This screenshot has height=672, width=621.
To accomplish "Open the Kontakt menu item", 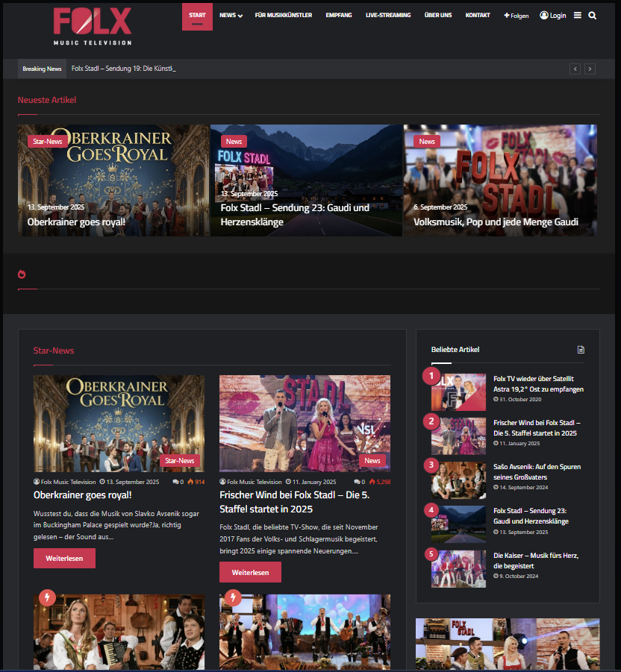I will 478,16.
